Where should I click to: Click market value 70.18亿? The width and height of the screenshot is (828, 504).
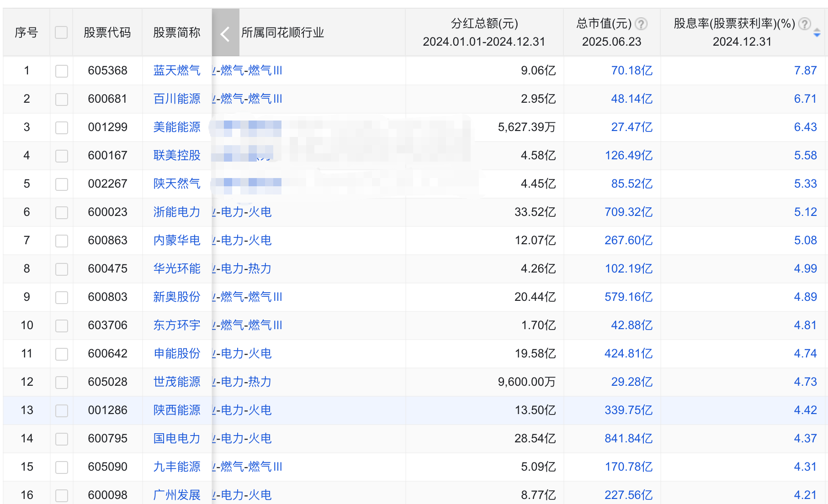632,70
